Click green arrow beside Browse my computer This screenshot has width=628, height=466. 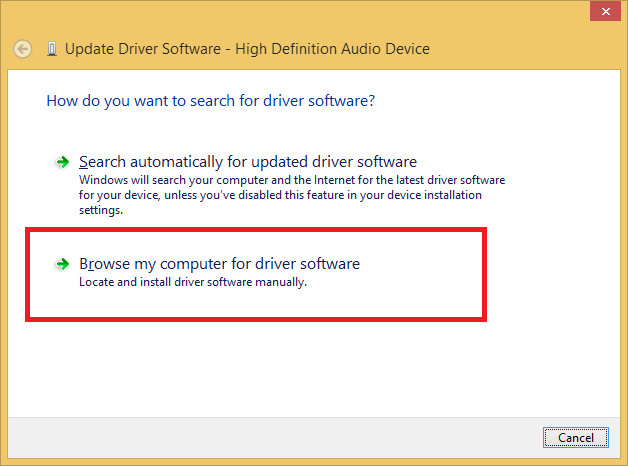tap(62, 264)
